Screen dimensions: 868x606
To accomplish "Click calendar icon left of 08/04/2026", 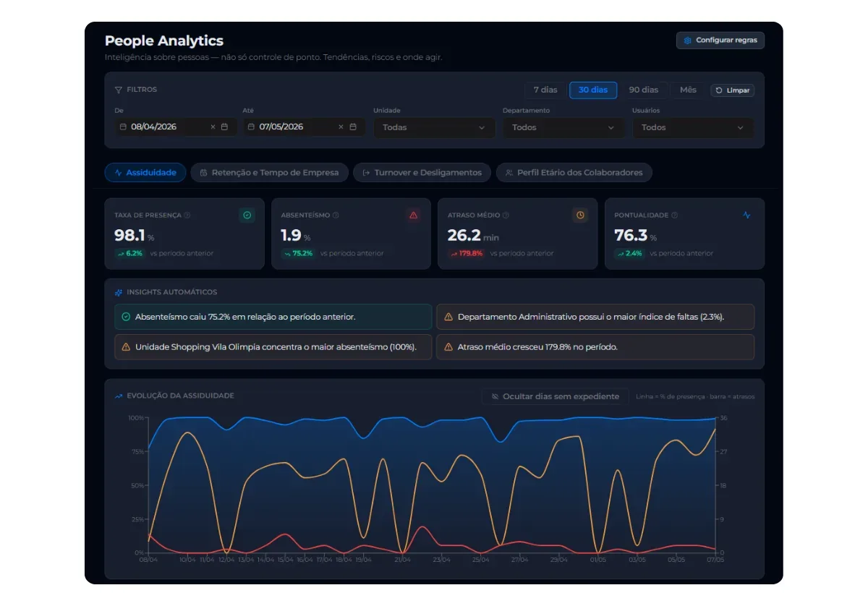I will coord(123,127).
